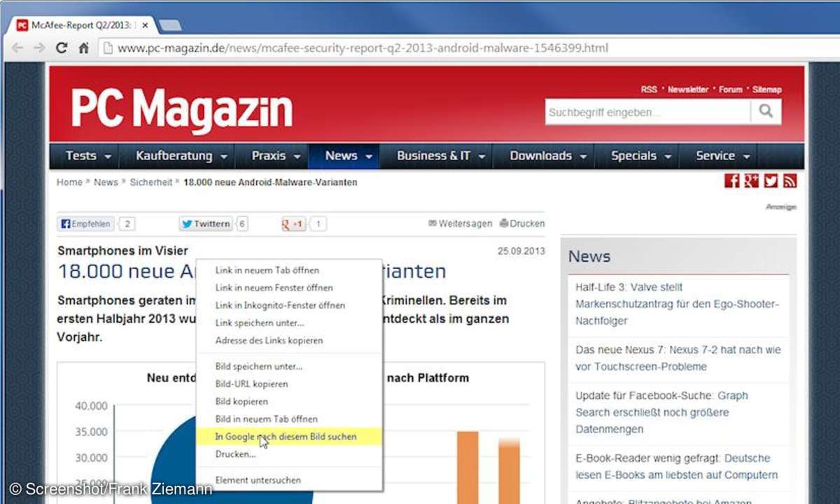Choose Adresse des Links kopieren
Image resolution: width=840 pixels, height=504 pixels.
pyautogui.click(x=289, y=340)
